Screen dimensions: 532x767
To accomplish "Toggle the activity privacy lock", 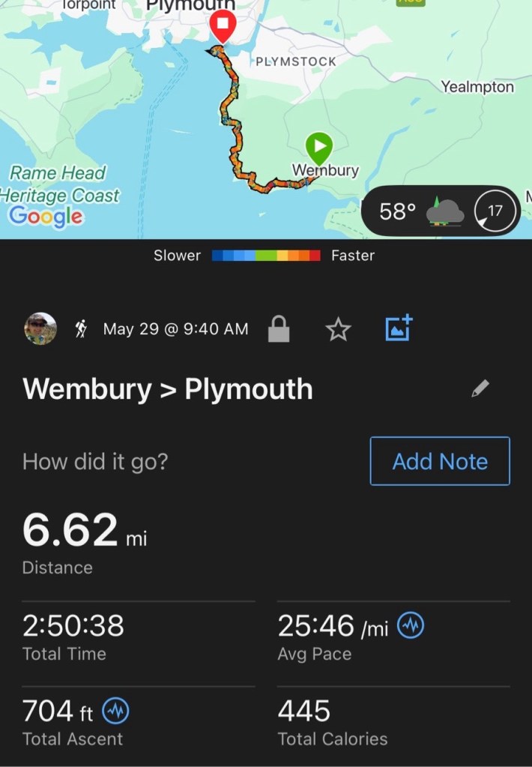I will point(279,329).
